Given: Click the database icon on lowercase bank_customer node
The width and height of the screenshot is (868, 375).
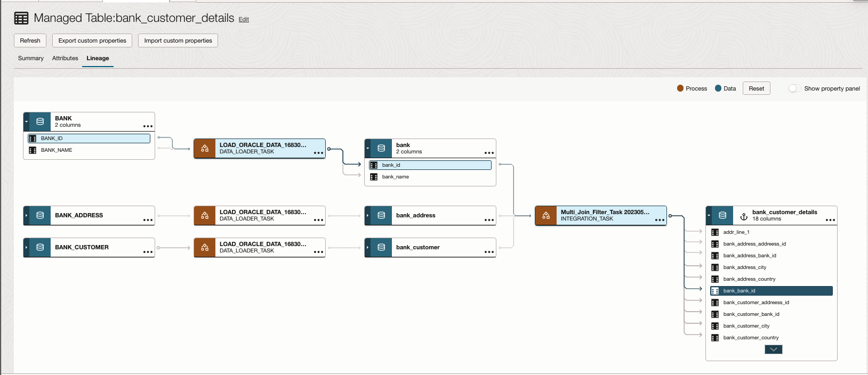Looking at the screenshot, I should (x=381, y=247).
